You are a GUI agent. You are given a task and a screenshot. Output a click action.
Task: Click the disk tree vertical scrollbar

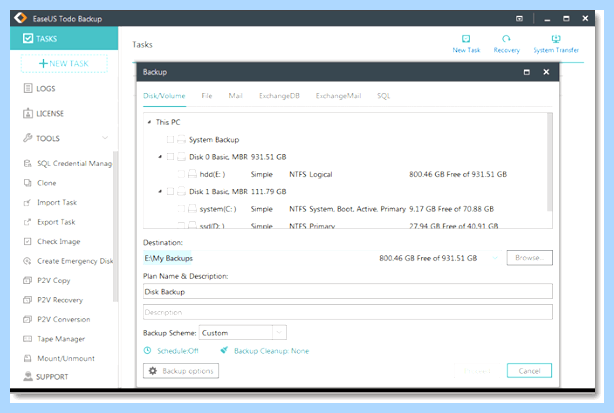[x=549, y=162]
